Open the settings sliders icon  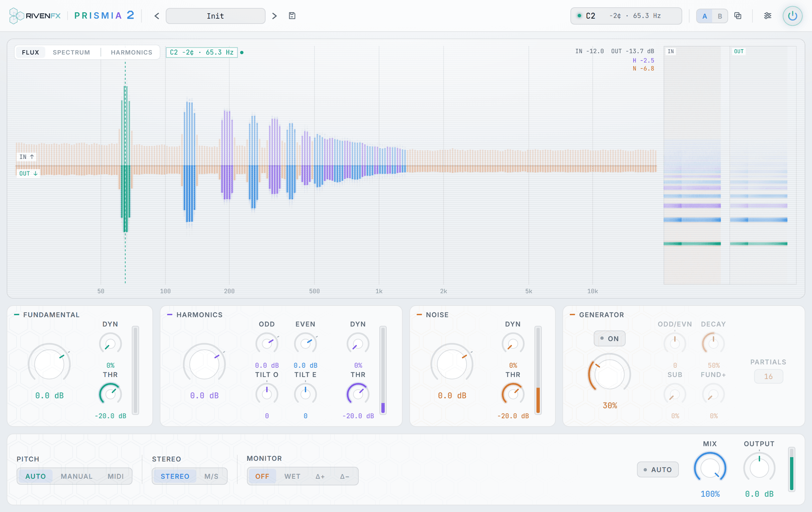point(767,16)
